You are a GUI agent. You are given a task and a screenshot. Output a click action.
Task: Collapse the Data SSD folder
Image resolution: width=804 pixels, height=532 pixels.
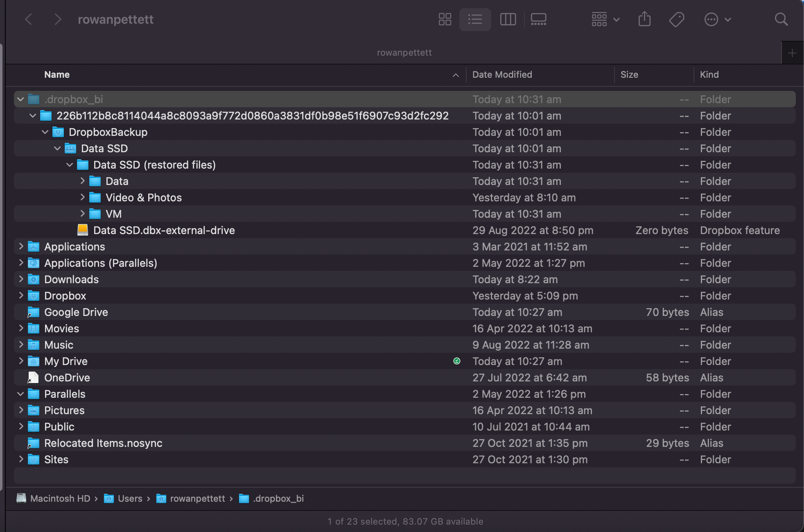tap(57, 148)
